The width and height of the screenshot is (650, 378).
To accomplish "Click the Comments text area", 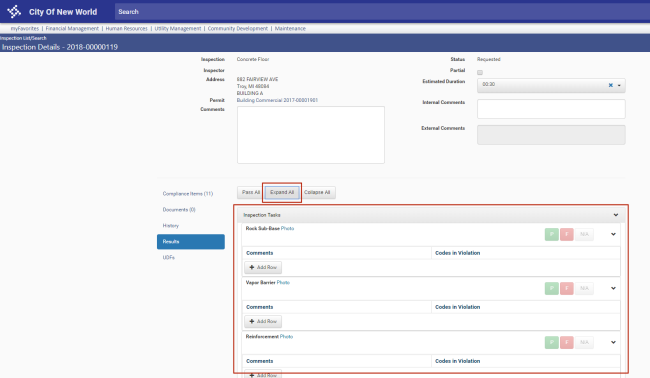I will [x=311, y=135].
